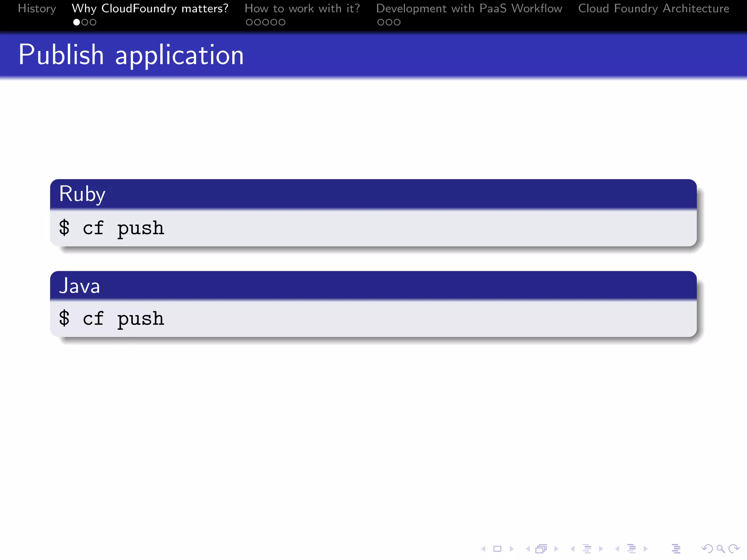Click the section lines navigation icon

point(631,549)
